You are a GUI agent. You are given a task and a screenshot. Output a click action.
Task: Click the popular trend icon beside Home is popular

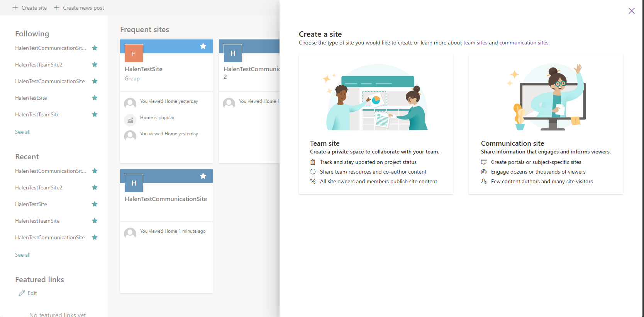tap(130, 120)
